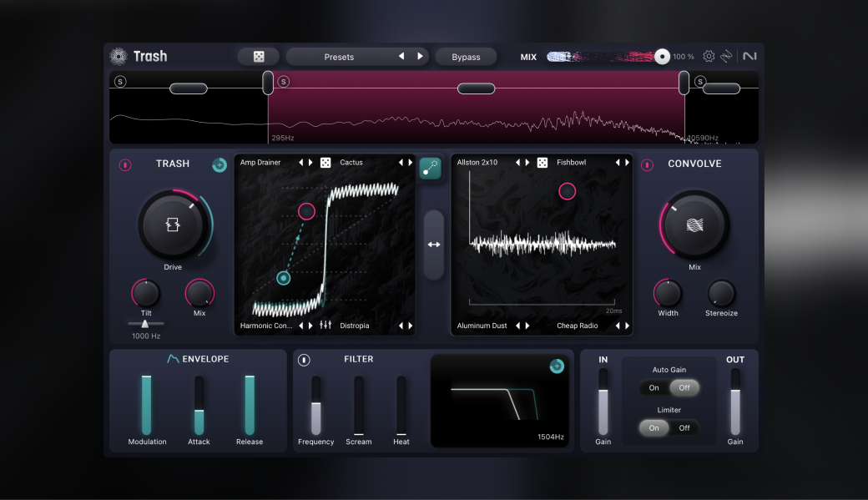The height and width of the screenshot is (500, 868).
Task: Click the OUT Gain slider
Action: click(735, 402)
